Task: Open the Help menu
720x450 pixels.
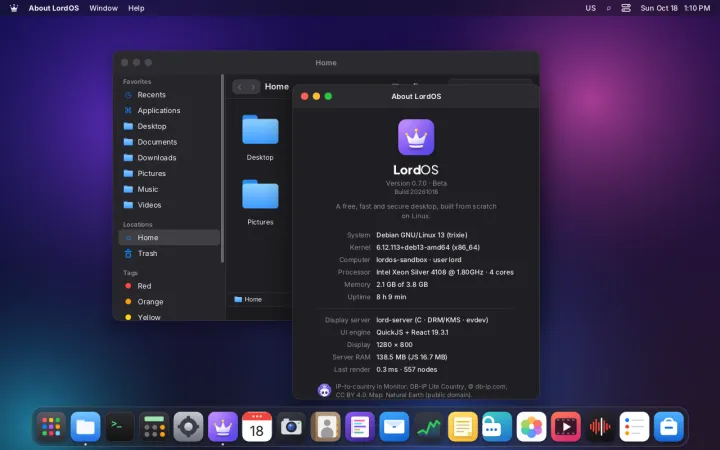Action: click(x=136, y=8)
